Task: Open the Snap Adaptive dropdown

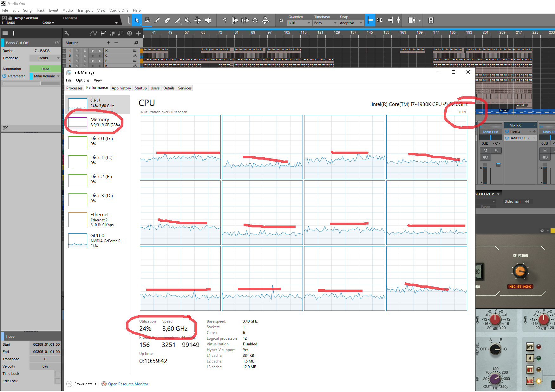Action: click(x=351, y=23)
